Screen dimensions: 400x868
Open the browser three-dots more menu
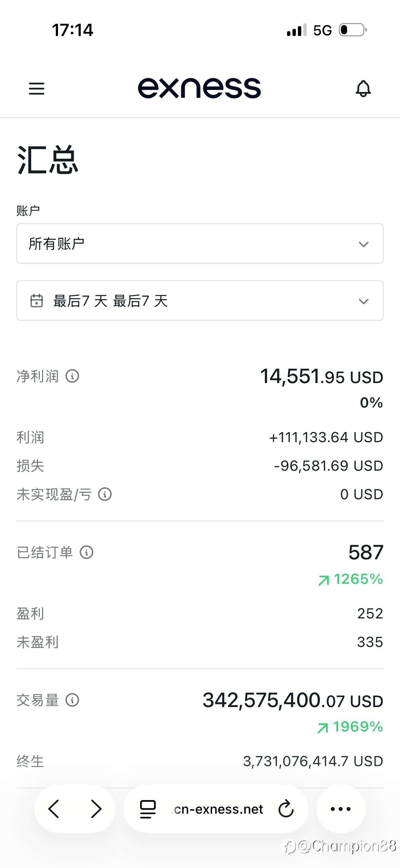tap(341, 809)
